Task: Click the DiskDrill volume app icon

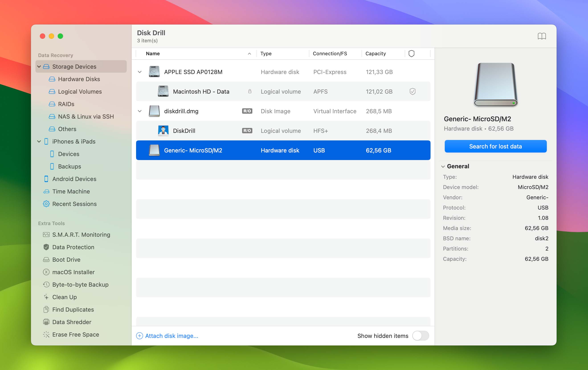Action: (x=163, y=130)
